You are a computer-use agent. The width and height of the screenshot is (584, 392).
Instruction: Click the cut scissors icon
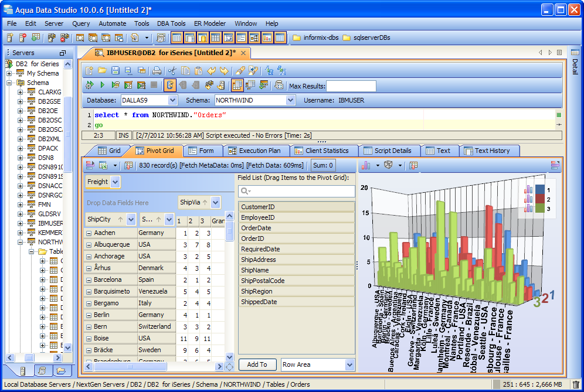(172, 71)
